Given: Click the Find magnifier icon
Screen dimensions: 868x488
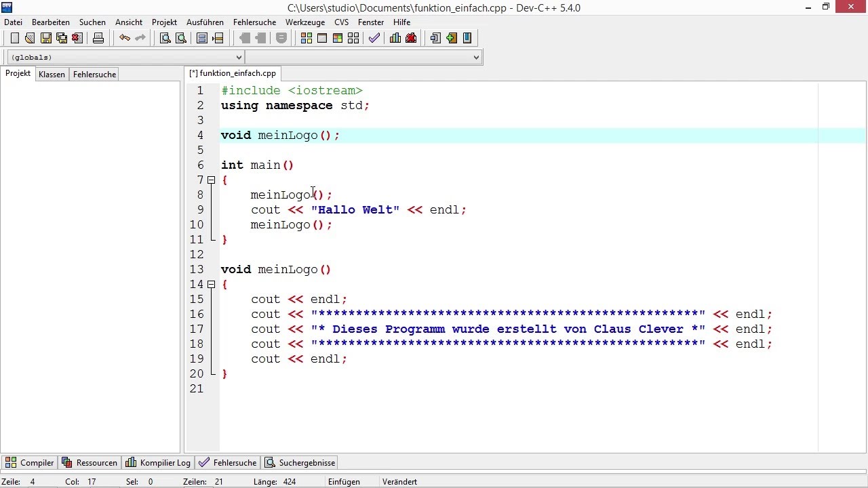Looking at the screenshot, I should pos(165,38).
